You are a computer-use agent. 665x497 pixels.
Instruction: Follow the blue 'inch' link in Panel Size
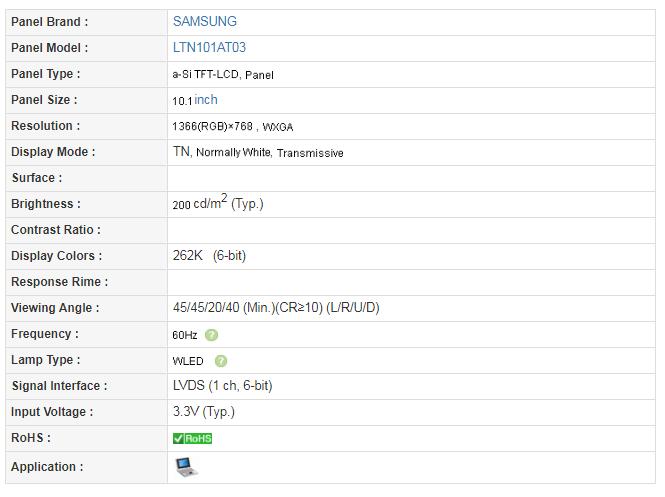click(x=206, y=100)
